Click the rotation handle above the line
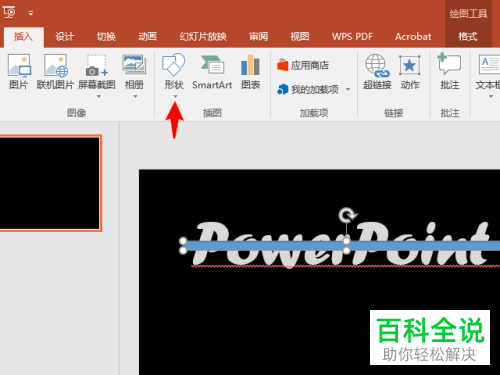This screenshot has width=500, height=375. click(x=347, y=215)
